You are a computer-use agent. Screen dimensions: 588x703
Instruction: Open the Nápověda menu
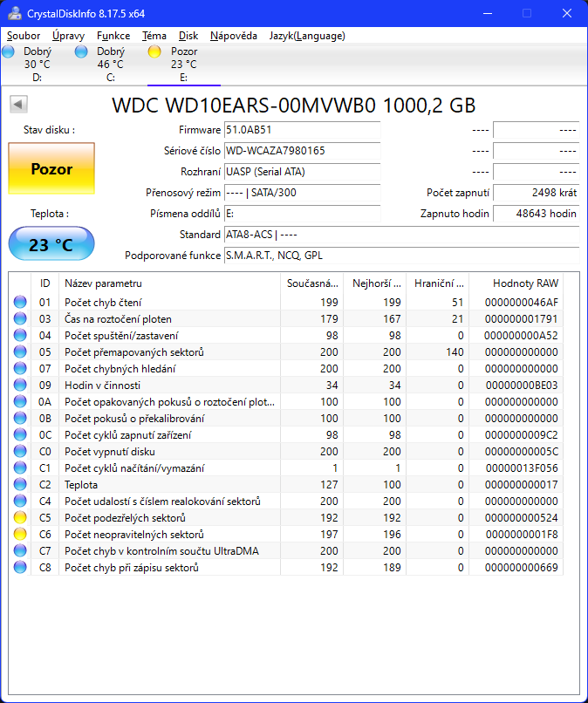coord(234,36)
